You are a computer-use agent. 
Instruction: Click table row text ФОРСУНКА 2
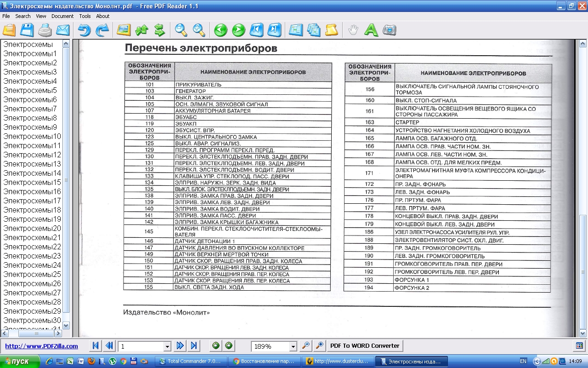(412, 288)
